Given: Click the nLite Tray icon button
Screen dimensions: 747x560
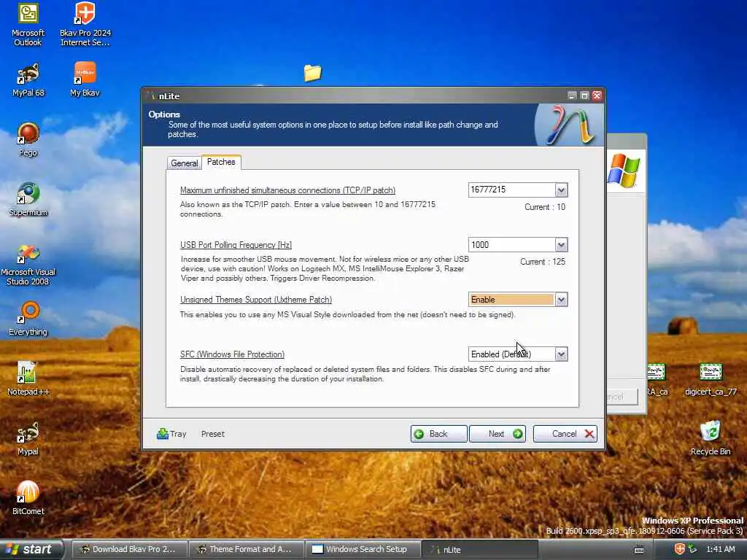Looking at the screenshot, I should (x=171, y=434).
